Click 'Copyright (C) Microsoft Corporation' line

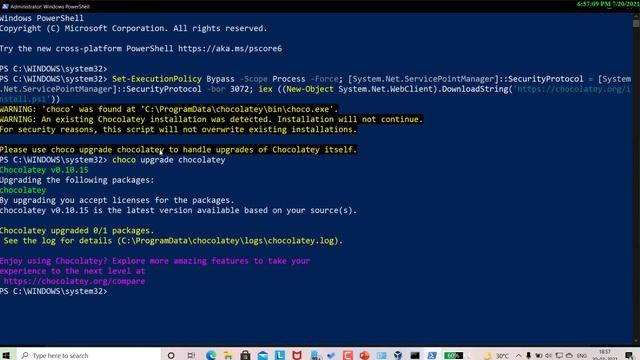pos(133,29)
